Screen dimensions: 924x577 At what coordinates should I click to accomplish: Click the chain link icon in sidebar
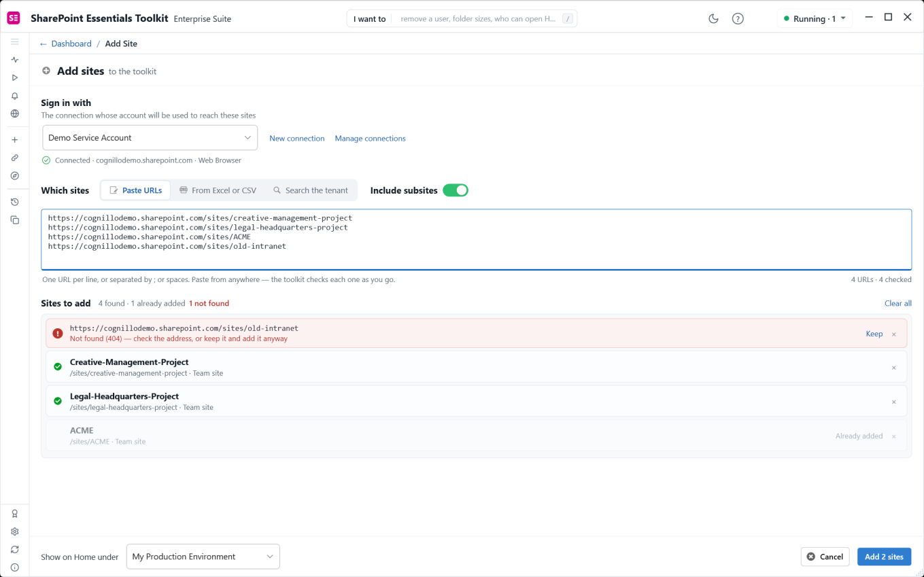pos(14,158)
